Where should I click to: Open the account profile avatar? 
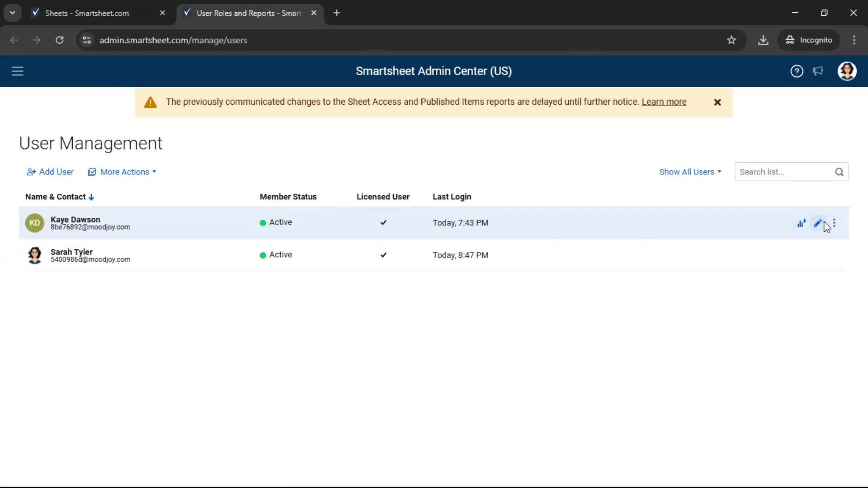(847, 71)
